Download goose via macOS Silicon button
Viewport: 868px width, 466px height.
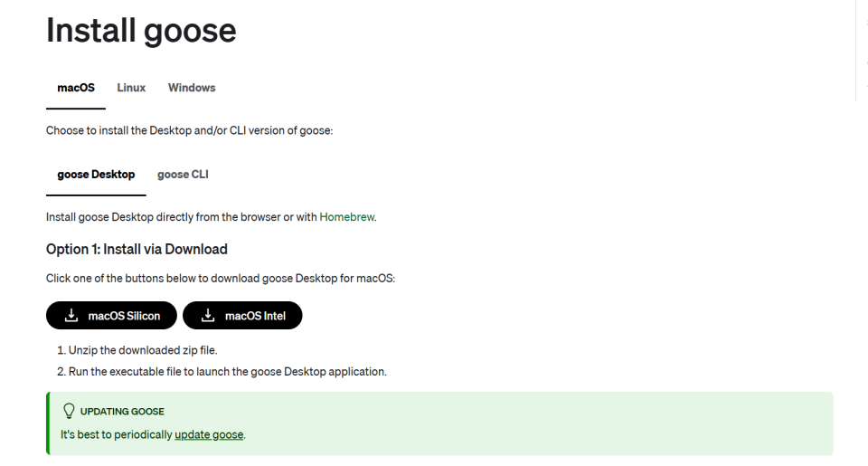tap(111, 315)
